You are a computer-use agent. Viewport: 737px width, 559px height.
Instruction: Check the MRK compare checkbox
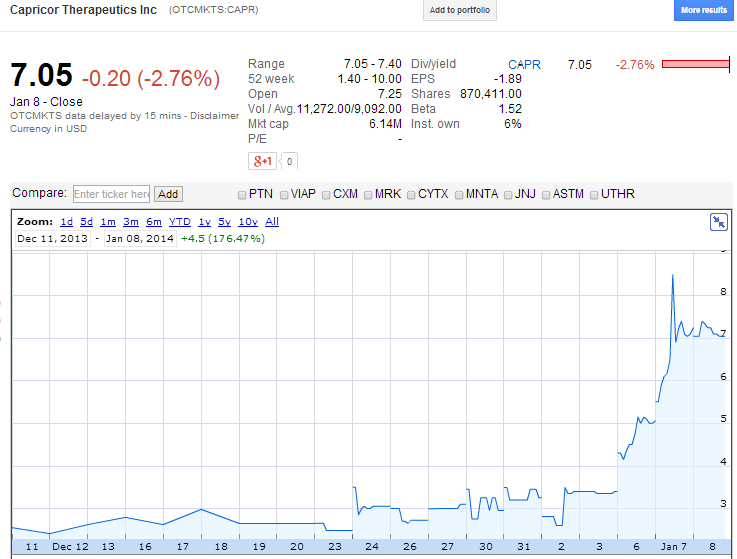[x=368, y=195]
